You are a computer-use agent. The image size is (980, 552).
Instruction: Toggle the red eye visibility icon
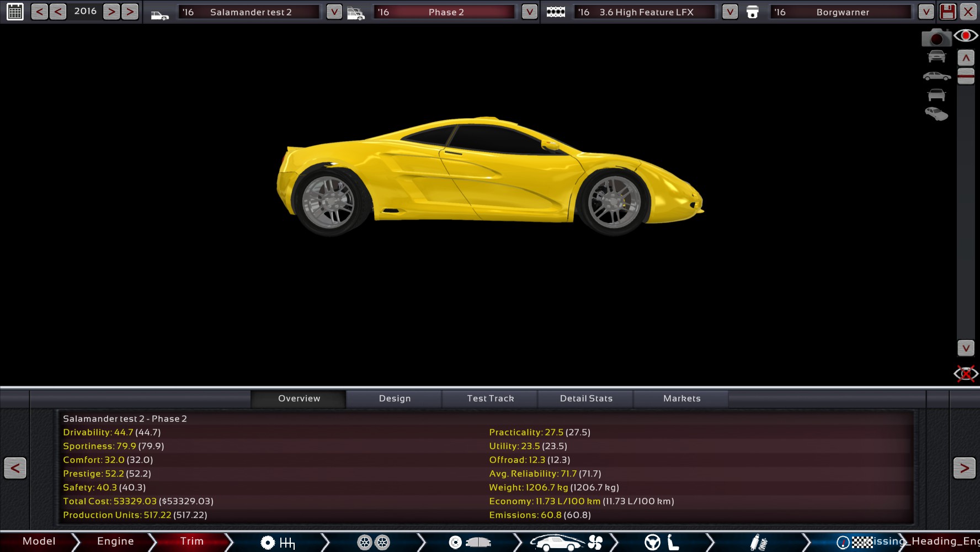(x=966, y=36)
